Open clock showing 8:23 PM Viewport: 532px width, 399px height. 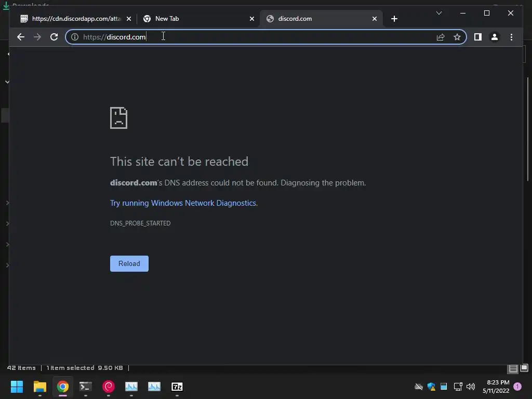(x=496, y=387)
